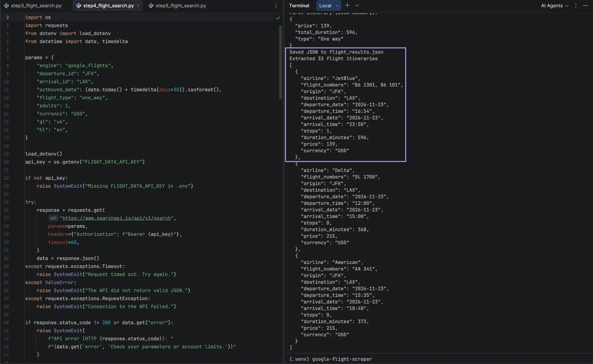Click the Python icon on step5 tab
Screen dimensions: 593x364
click(x=151, y=5)
